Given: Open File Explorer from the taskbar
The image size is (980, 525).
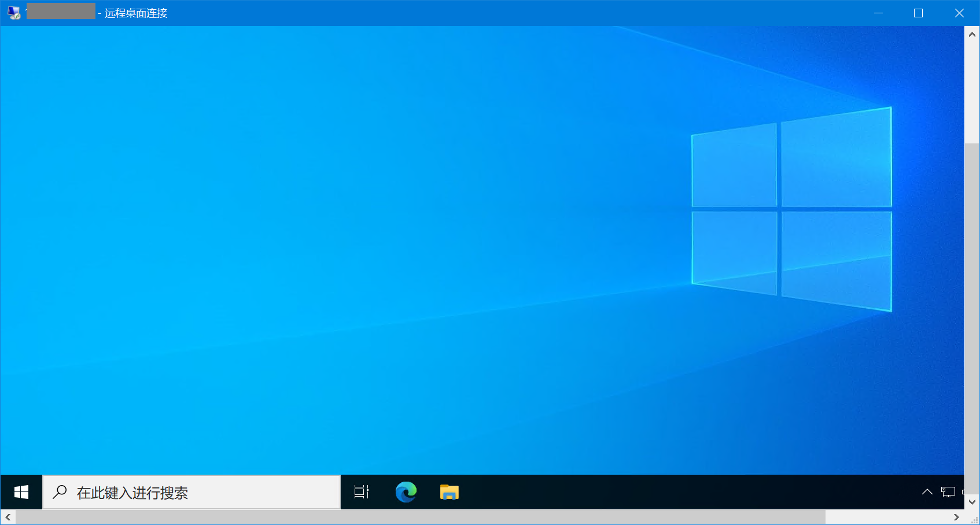Looking at the screenshot, I should tap(449, 492).
